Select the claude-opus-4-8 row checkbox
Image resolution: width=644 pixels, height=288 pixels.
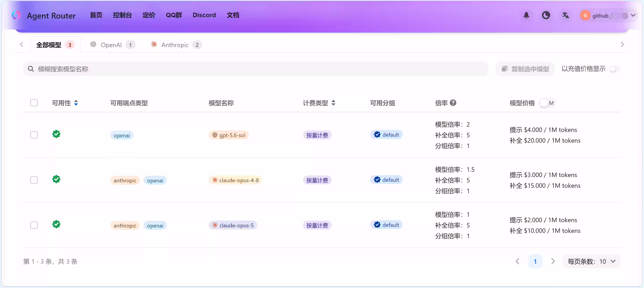click(34, 180)
